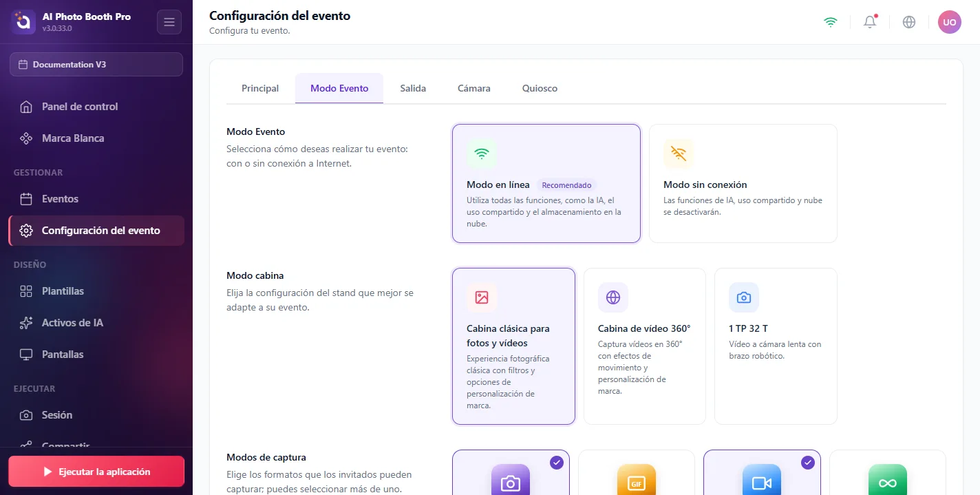
Task: Open Activos de IA section
Action: point(96,323)
